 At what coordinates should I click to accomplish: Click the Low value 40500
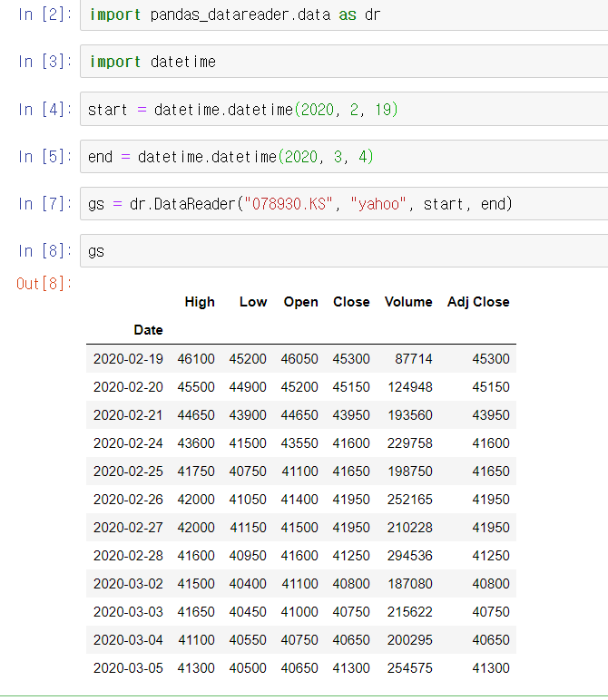pos(248,668)
